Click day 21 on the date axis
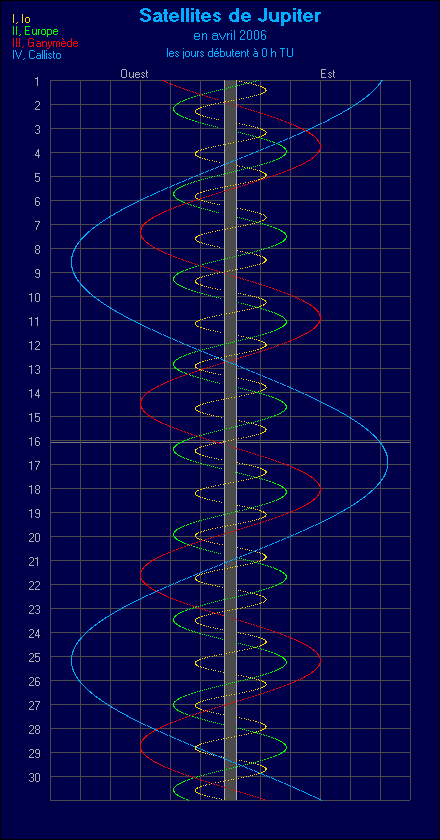The height and width of the screenshot is (840, 440). tap(34, 561)
